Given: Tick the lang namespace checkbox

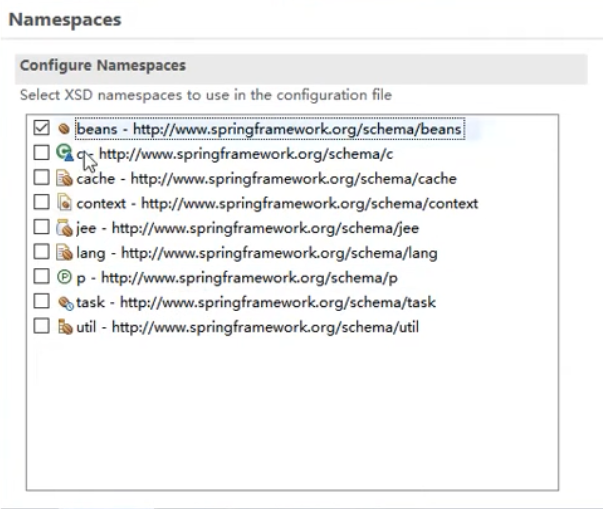Looking at the screenshot, I should (41, 252).
